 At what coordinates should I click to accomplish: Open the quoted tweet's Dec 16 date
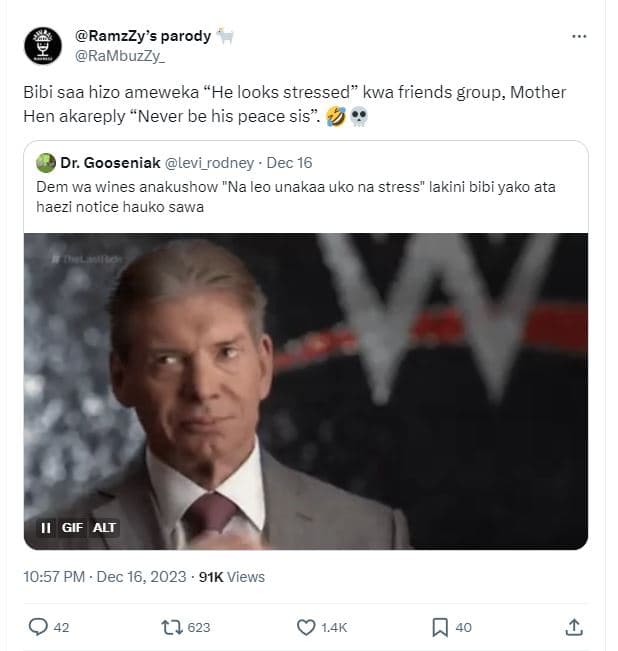pos(291,162)
